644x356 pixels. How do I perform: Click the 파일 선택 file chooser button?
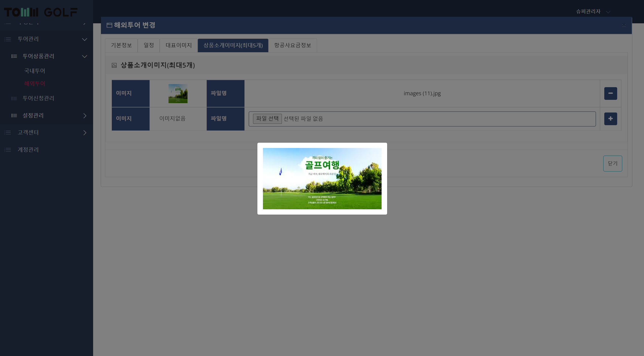click(x=267, y=119)
